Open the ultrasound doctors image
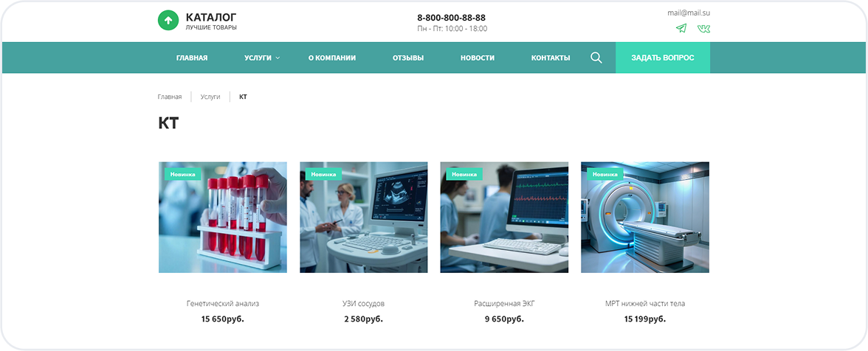 tap(363, 218)
